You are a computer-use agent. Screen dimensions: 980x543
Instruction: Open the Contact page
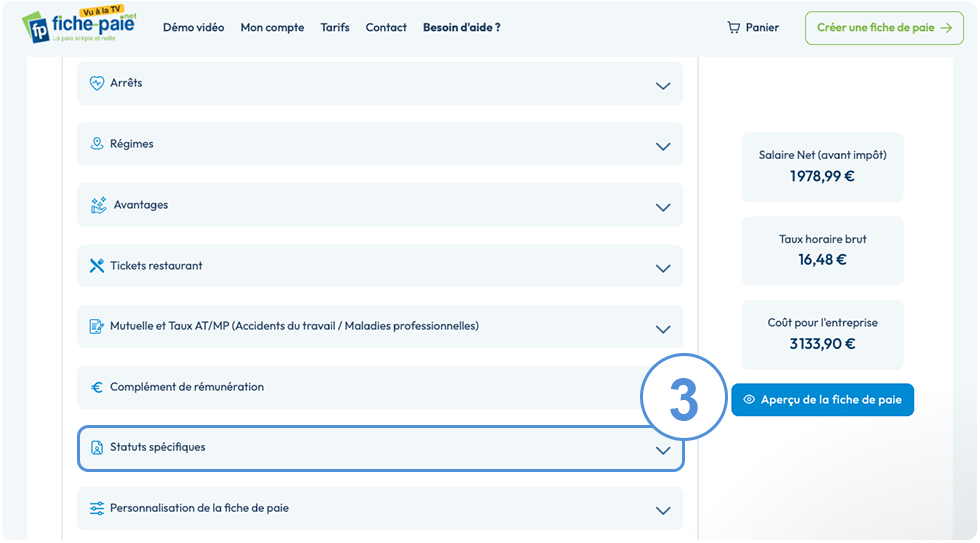(386, 27)
